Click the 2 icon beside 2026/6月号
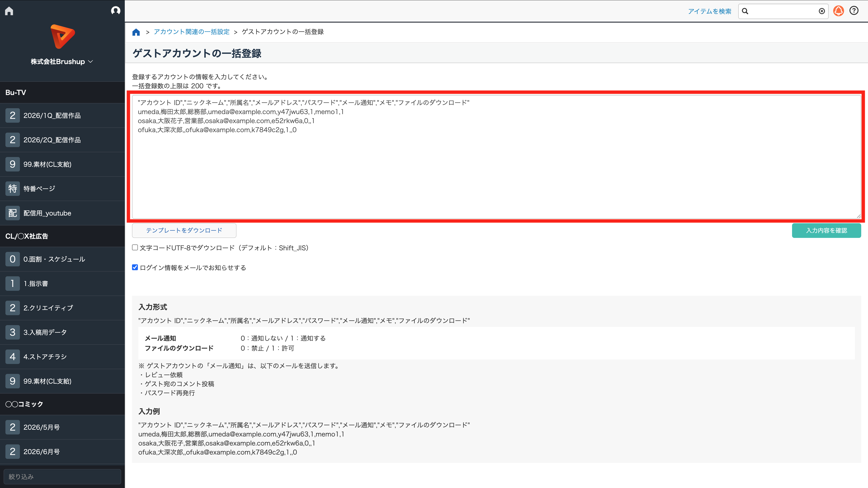The width and height of the screenshot is (868, 488). click(x=12, y=452)
